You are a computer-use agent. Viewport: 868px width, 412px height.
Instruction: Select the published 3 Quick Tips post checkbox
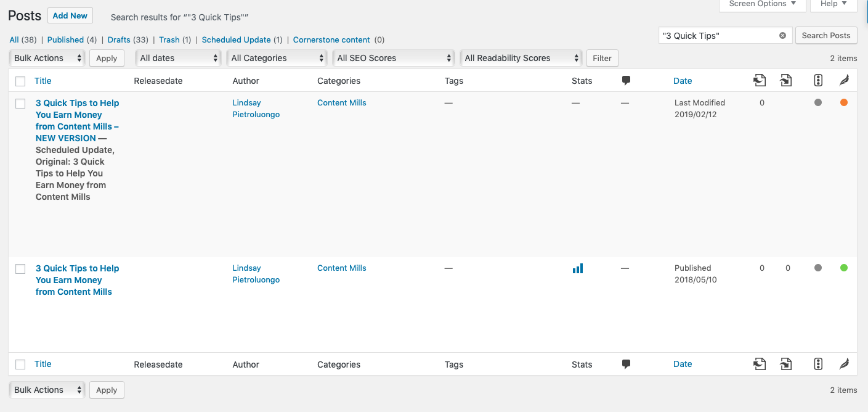tap(20, 269)
